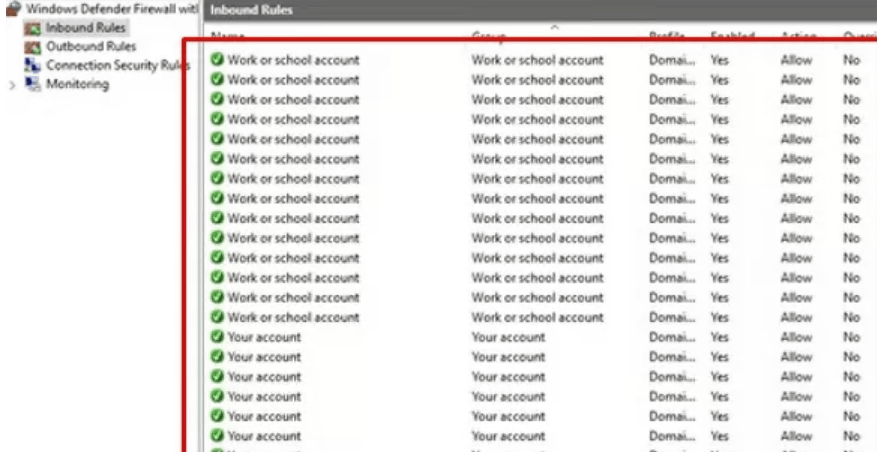Screen dimensions: 877x452
Task: Open Connection Security Rules node
Action: (x=118, y=65)
